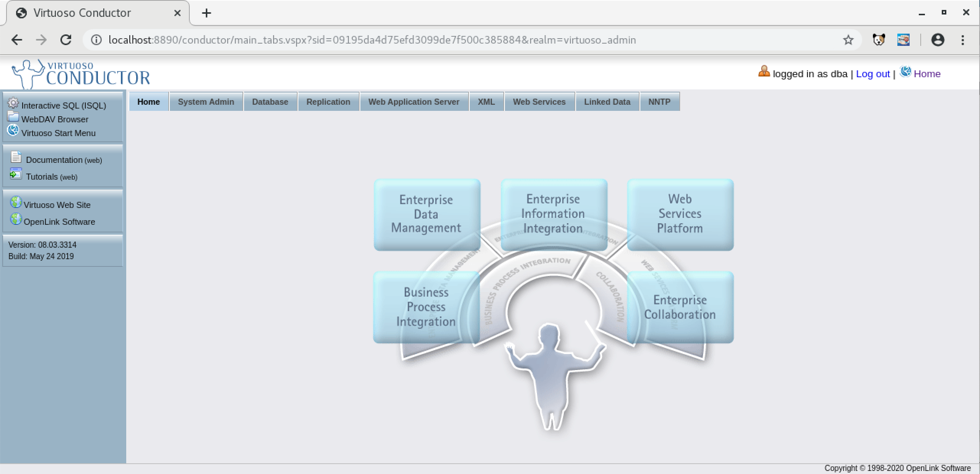Switch to the XML tab

coord(487,102)
